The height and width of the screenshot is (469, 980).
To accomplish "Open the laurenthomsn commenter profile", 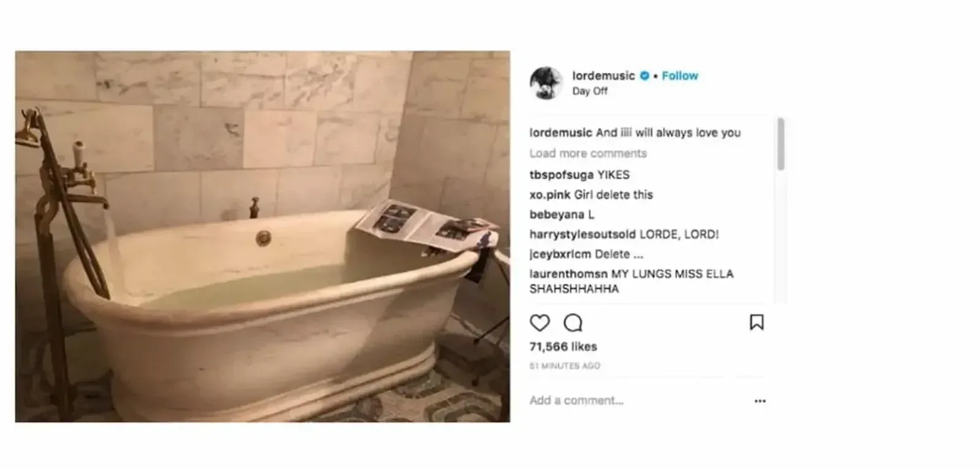I will pyautogui.click(x=568, y=274).
